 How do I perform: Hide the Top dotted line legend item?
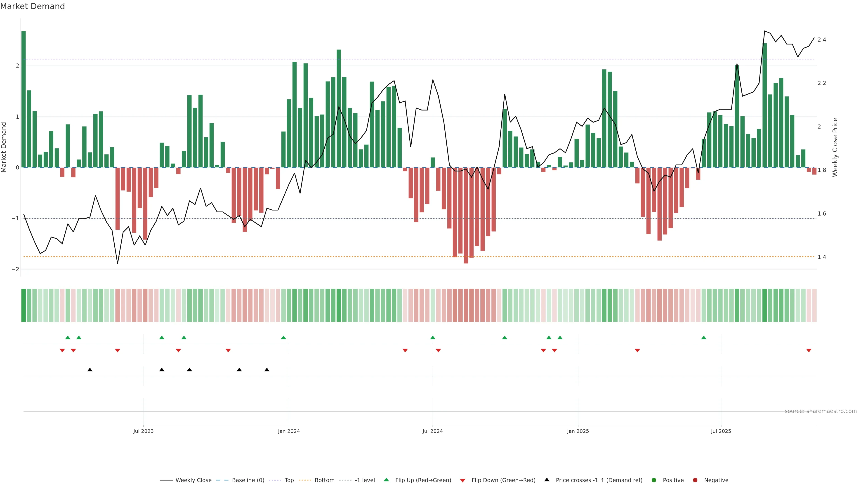tap(289, 480)
